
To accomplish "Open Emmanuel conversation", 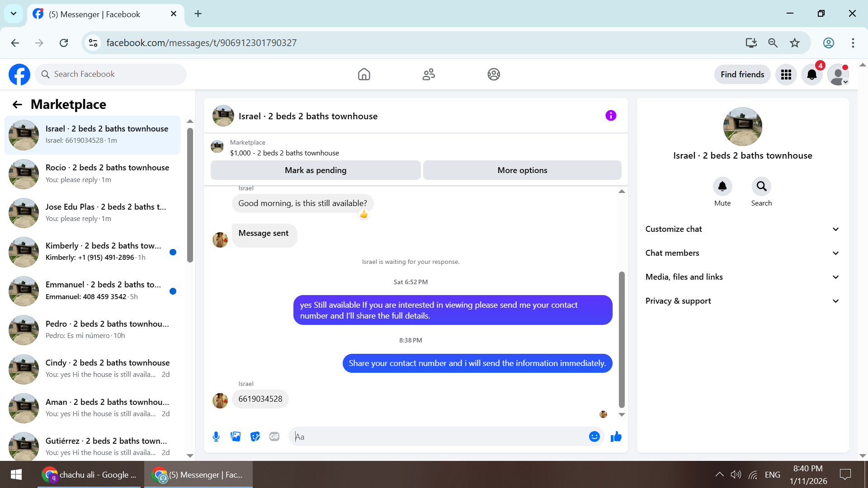I will [92, 291].
